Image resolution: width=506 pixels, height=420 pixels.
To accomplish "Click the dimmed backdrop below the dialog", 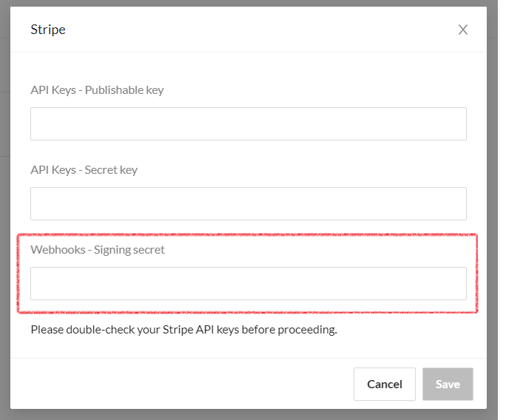I will coord(249,415).
